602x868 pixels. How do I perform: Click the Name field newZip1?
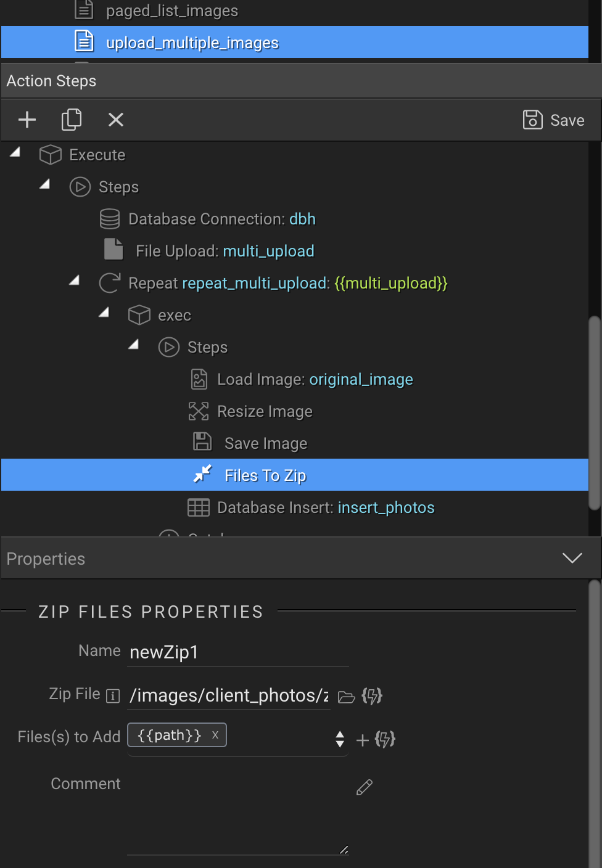tap(237, 652)
